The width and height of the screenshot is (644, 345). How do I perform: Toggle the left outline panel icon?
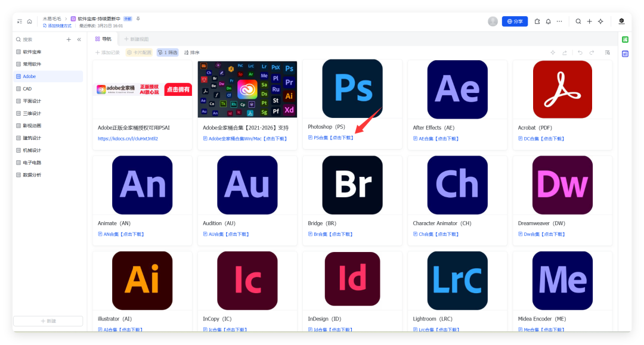[x=20, y=21]
